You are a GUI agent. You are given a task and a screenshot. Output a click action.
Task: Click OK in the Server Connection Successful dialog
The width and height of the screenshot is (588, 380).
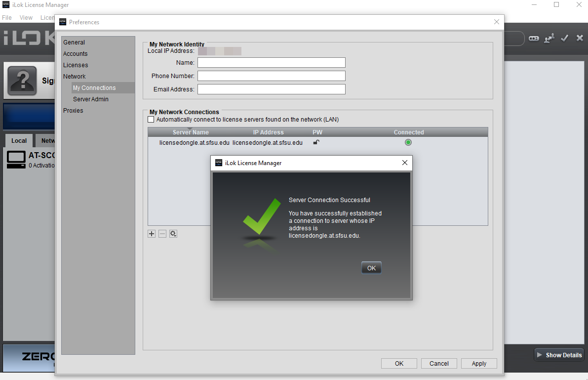[x=371, y=268]
